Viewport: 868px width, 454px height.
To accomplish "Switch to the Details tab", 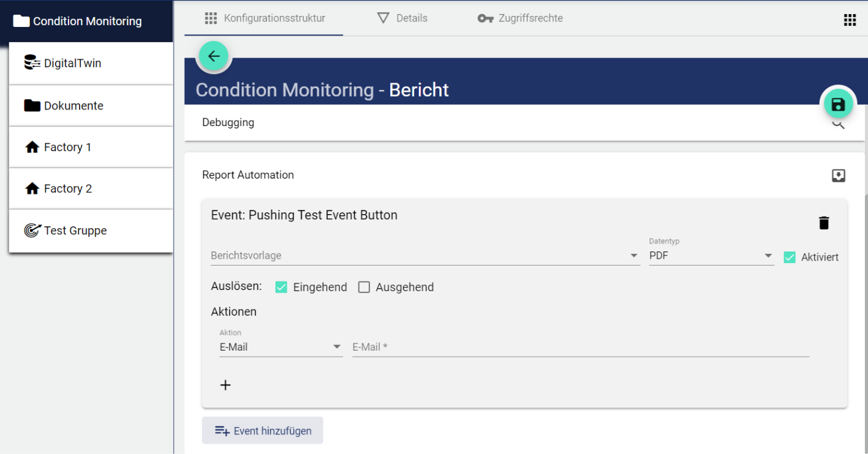I will click(x=402, y=18).
